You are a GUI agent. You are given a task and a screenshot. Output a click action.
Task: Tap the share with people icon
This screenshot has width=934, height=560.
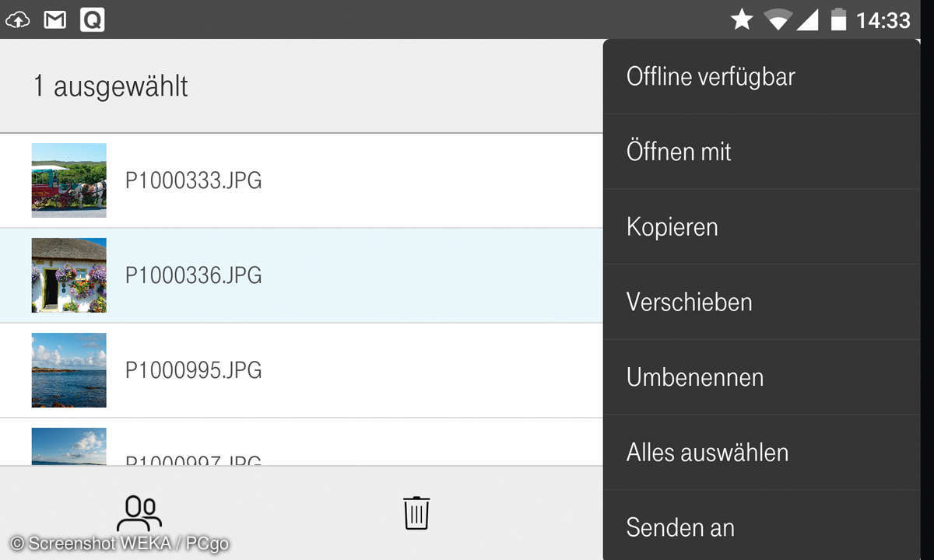pyautogui.click(x=139, y=513)
